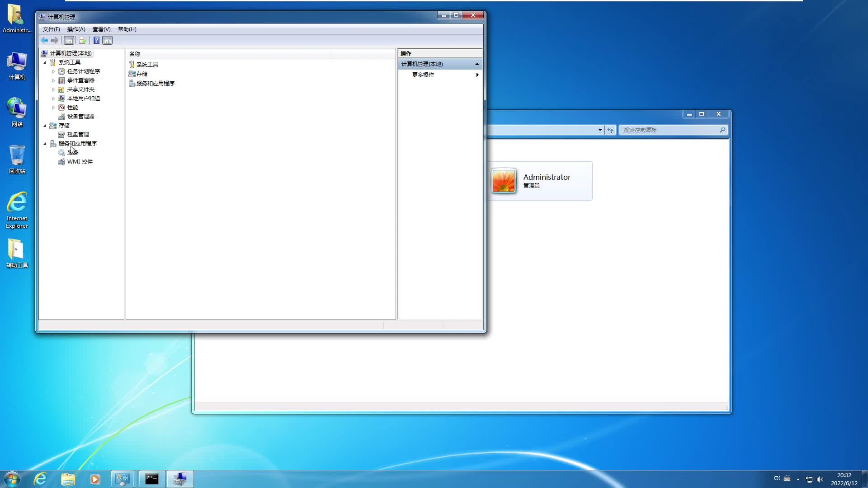The height and width of the screenshot is (488, 868).
Task: Collapse the 系统工具 tree node
Action: click(45, 62)
